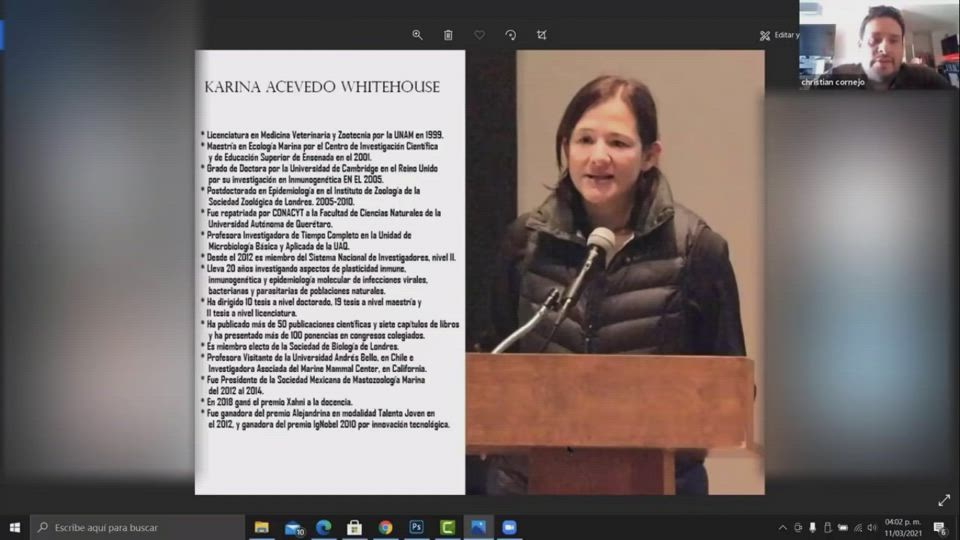Image resolution: width=960 pixels, height=540 pixels.
Task: Open File Explorer from the taskbar
Action: 262,527
